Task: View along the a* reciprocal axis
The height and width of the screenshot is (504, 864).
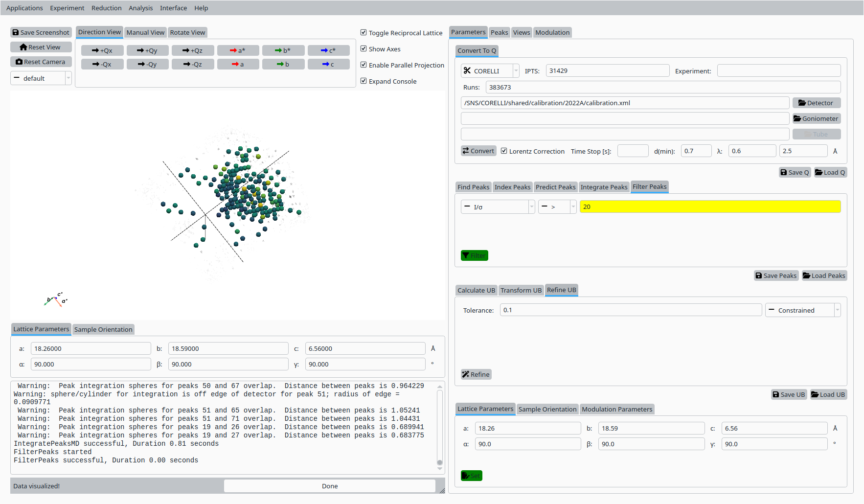Action: (238, 50)
